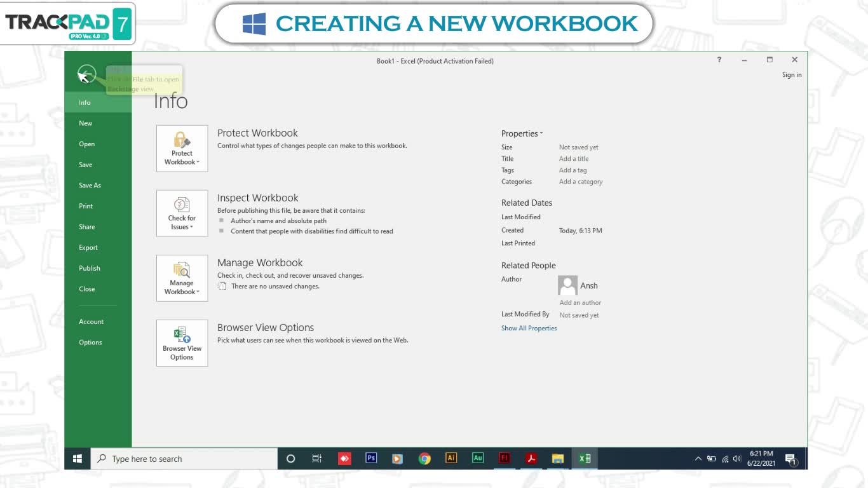The image size is (868, 488).
Task: Click the Wi-Fi network tray icon
Action: click(x=725, y=458)
